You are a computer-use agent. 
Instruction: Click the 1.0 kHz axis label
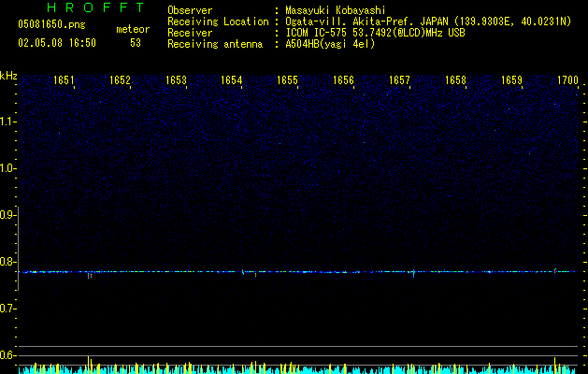point(7,168)
